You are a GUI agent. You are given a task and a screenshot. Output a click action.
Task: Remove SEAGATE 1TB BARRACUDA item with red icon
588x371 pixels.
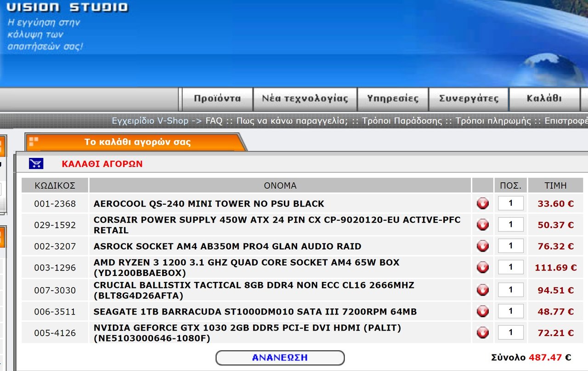coord(483,311)
